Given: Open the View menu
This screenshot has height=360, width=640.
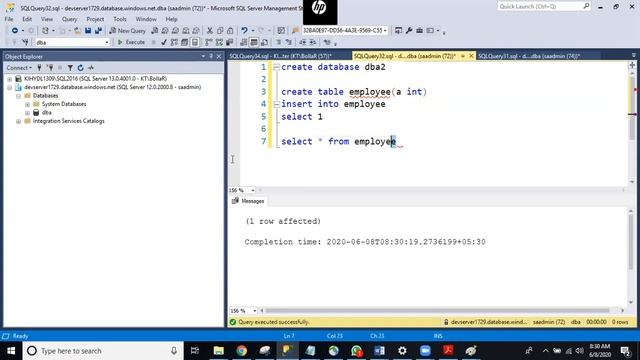Looking at the screenshot, I should pos(47,19).
